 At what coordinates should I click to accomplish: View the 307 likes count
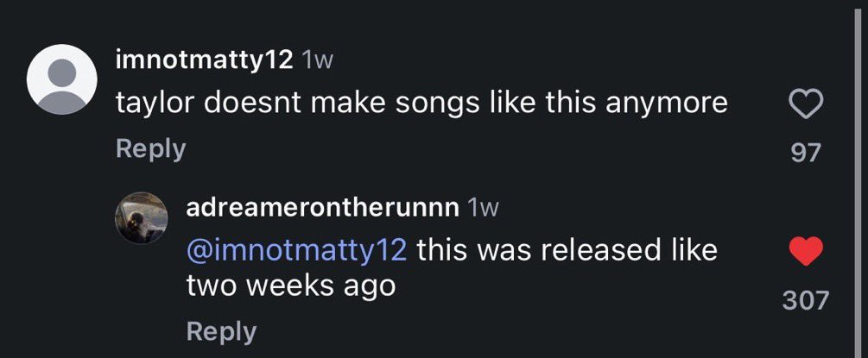[x=806, y=300]
